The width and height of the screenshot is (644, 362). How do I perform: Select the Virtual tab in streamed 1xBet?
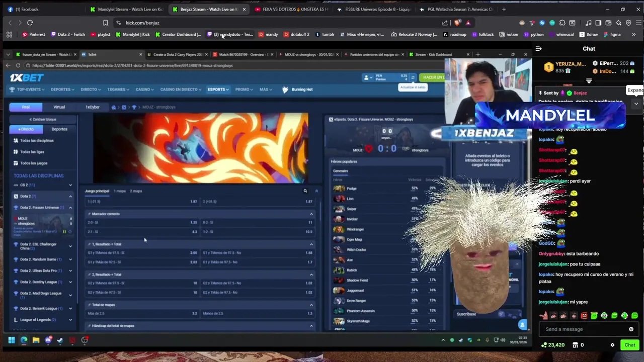click(59, 107)
